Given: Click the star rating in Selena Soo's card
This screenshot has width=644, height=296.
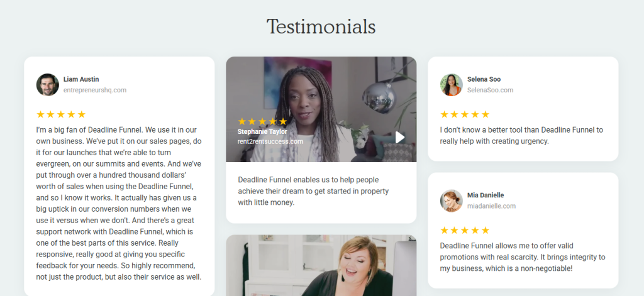Looking at the screenshot, I should click(x=465, y=114).
